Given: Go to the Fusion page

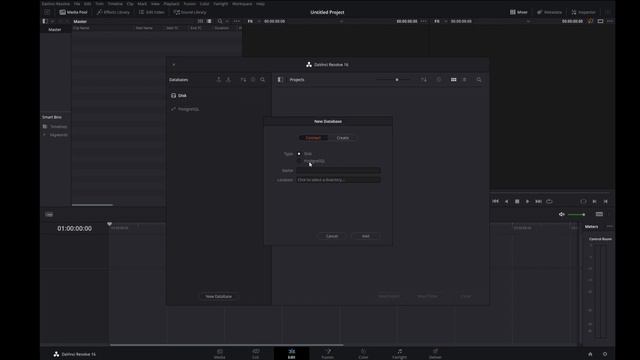Looking at the screenshot, I should coord(327,354).
